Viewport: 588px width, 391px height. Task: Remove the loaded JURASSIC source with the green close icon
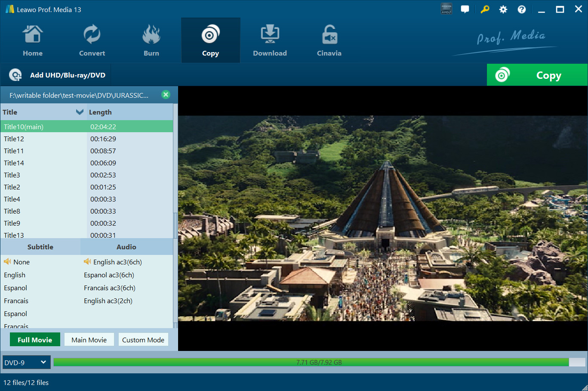click(166, 95)
